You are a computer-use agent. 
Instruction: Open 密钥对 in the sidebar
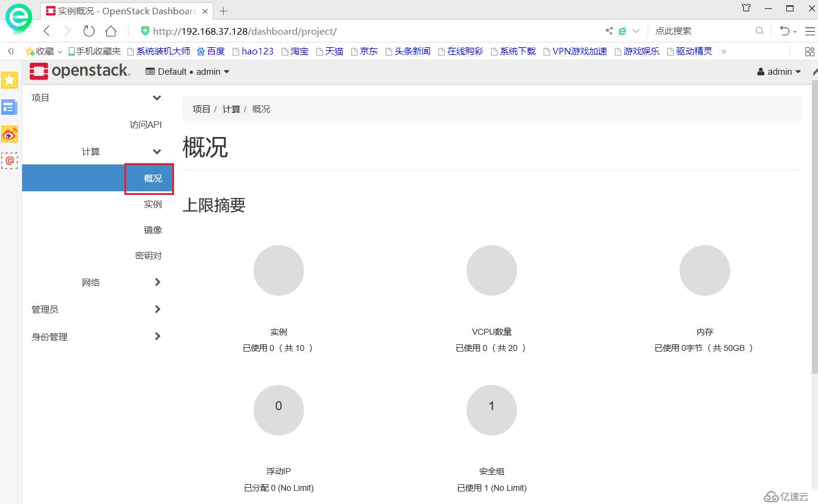pos(148,255)
